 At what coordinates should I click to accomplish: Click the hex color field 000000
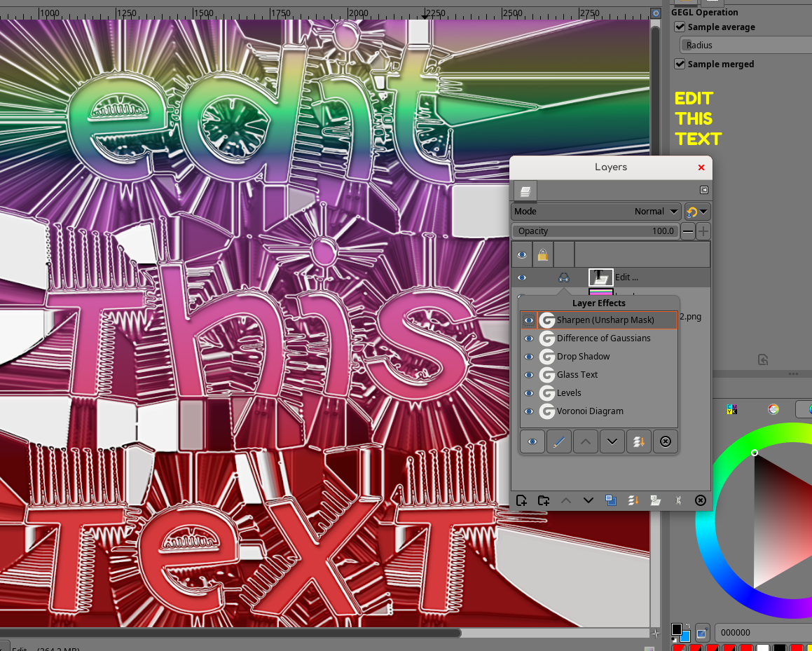click(x=764, y=632)
